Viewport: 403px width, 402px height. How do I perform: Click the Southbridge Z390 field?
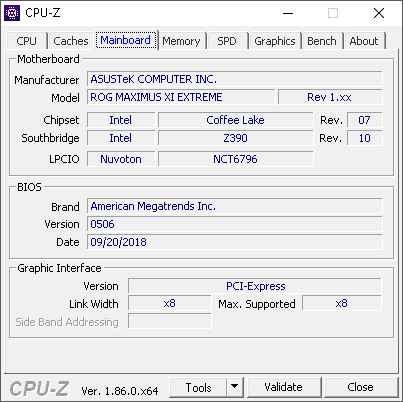coord(235,138)
